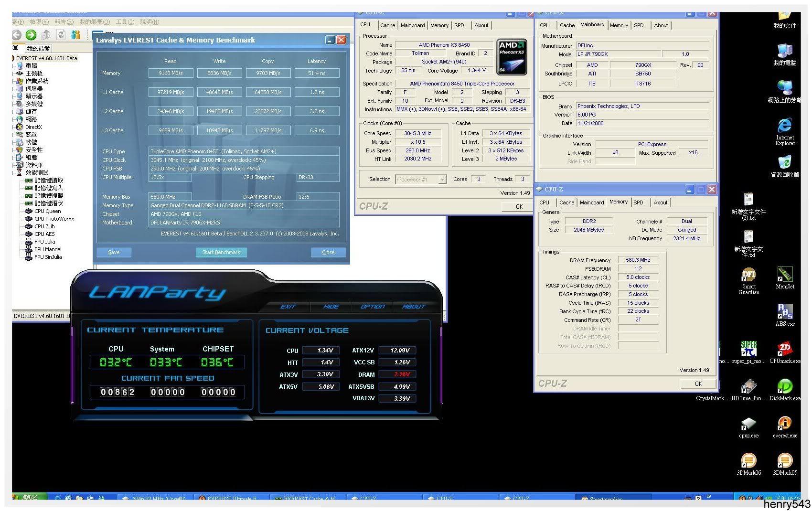Click the green forward navigation arrow
Screen dimensions: 812x511
point(31,35)
